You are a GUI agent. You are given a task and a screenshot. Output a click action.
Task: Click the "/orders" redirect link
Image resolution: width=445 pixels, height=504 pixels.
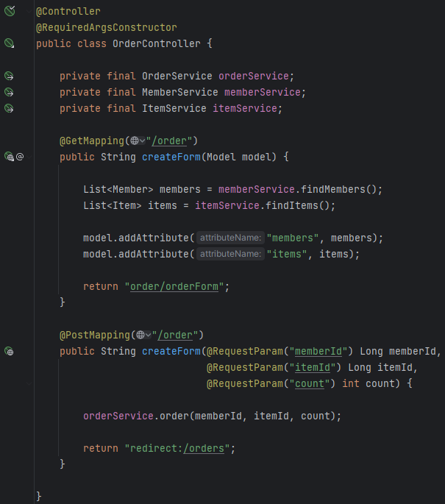click(x=204, y=448)
